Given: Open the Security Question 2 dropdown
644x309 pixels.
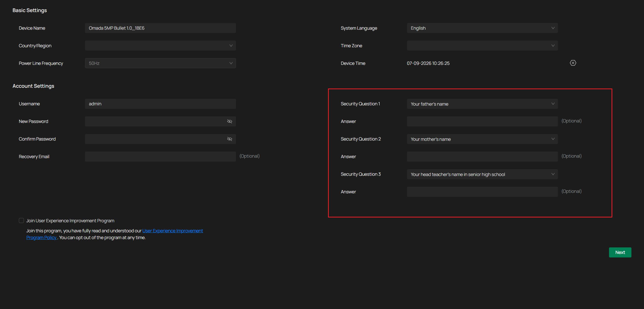Looking at the screenshot, I should 482,139.
